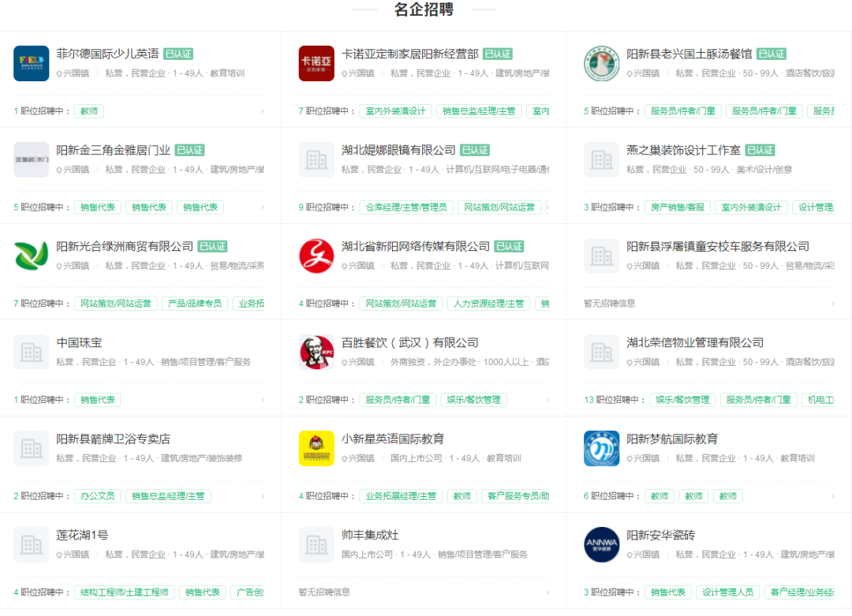Open the 教师 job tag under 菲尔德国际少儿英语

tap(89, 111)
